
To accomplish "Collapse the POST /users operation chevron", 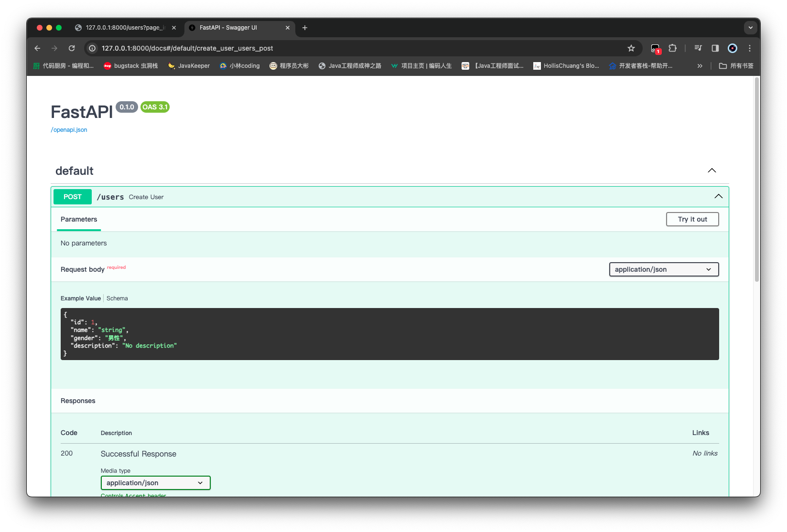I will tap(719, 197).
